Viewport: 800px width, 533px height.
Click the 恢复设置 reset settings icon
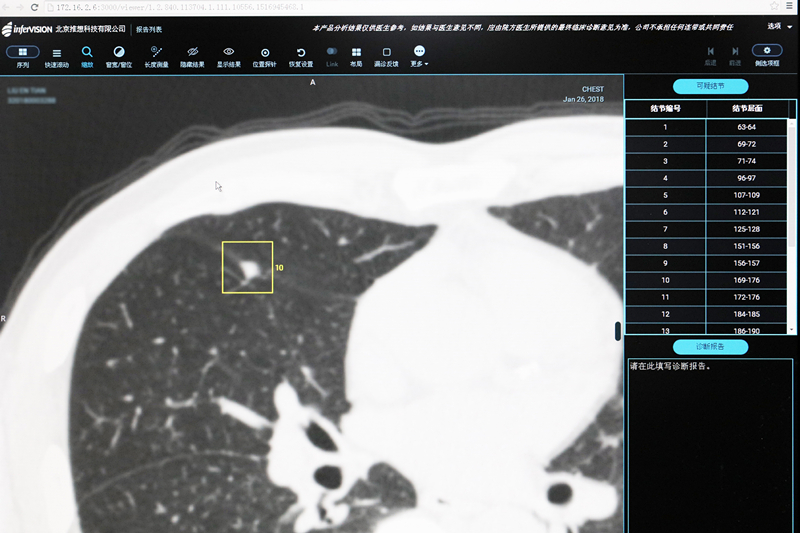[x=301, y=53]
